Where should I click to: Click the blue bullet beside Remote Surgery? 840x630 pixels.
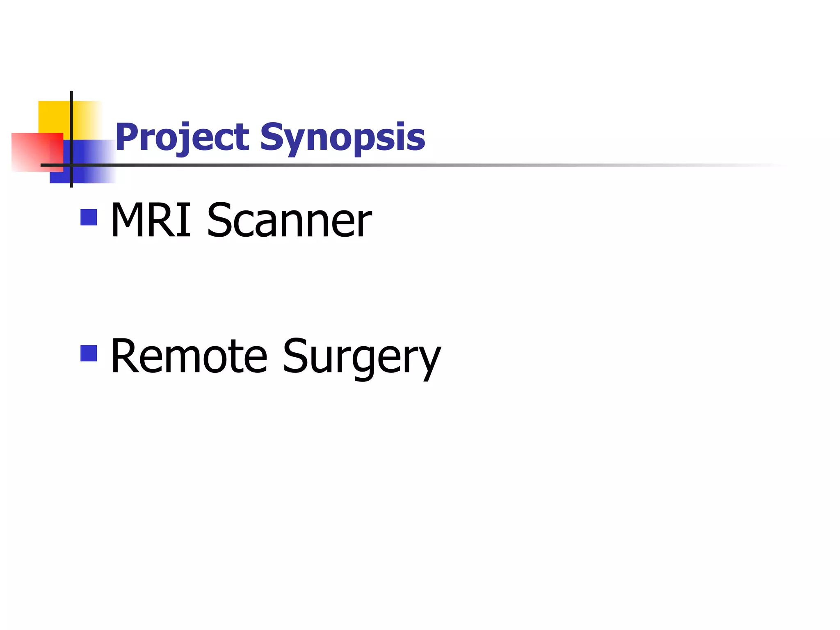[x=89, y=353]
